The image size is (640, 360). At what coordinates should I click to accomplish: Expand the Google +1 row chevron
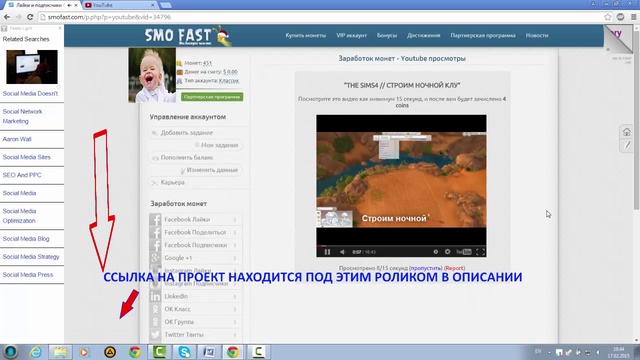coord(235,258)
